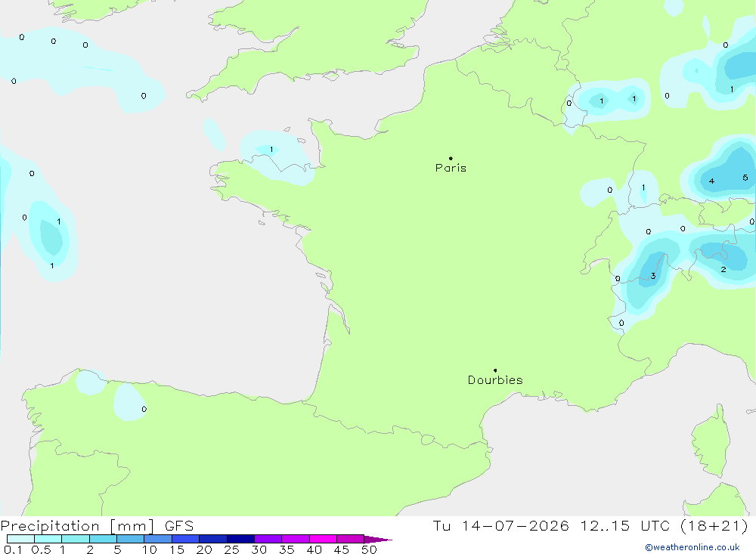
Task: Click the 0.1–0.5 mm legend color swatch
Action: tap(20, 539)
